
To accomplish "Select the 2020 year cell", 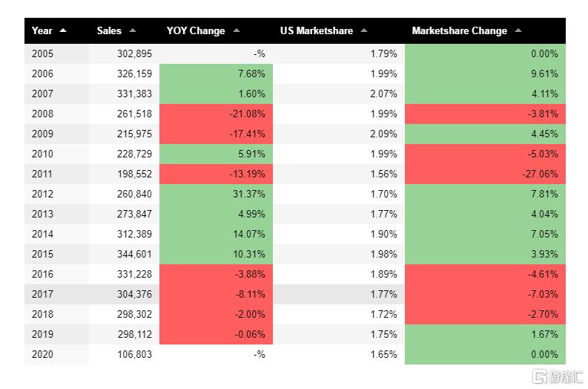I will (x=43, y=354).
